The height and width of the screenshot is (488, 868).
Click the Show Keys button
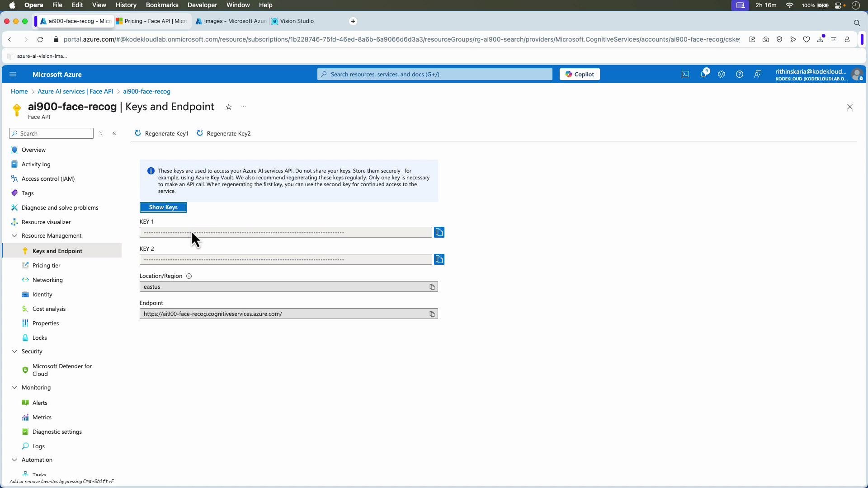coord(163,207)
